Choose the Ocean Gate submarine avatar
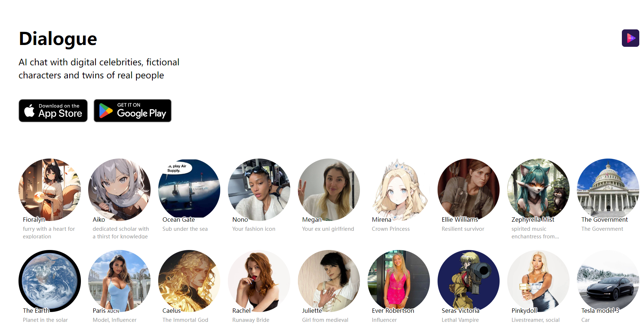Image resolution: width=644 pixels, height=324 pixels. click(189, 190)
